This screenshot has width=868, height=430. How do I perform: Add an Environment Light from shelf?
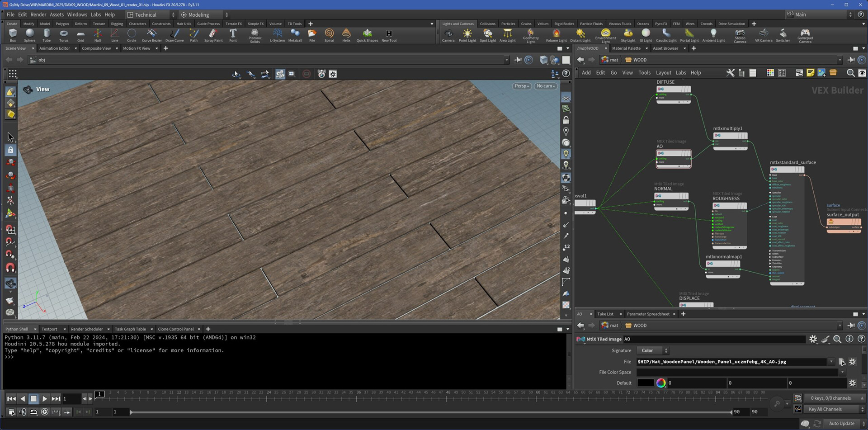click(x=605, y=36)
